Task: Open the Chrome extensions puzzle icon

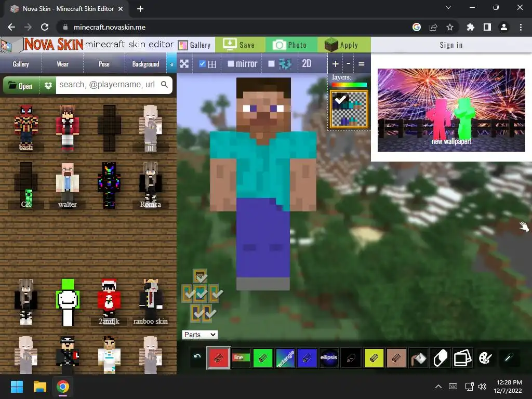Action: pyautogui.click(x=470, y=27)
